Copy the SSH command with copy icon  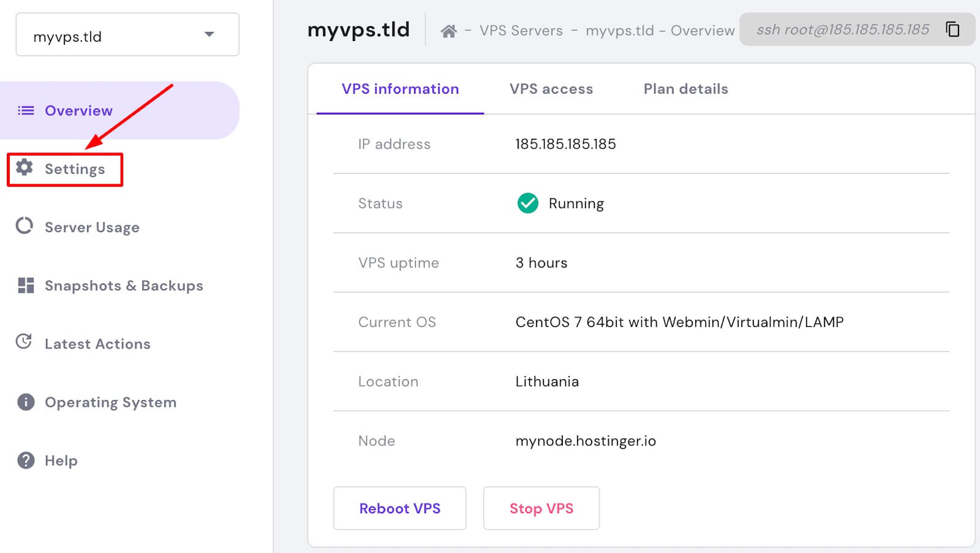(952, 29)
